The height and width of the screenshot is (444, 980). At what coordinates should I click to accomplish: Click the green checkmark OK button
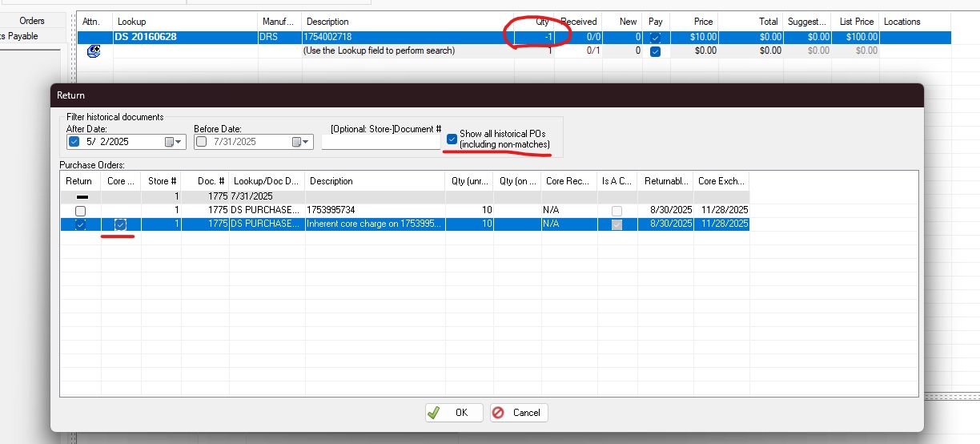coord(453,413)
